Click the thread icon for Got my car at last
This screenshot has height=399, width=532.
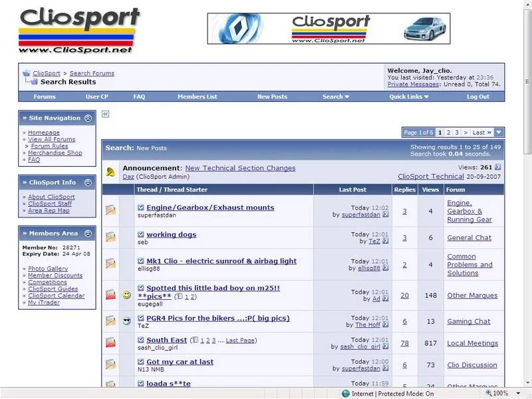tap(110, 364)
